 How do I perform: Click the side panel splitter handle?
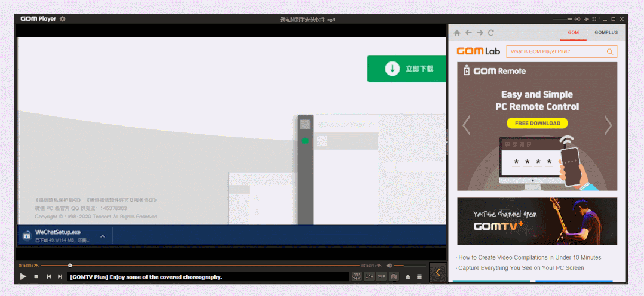click(447, 142)
